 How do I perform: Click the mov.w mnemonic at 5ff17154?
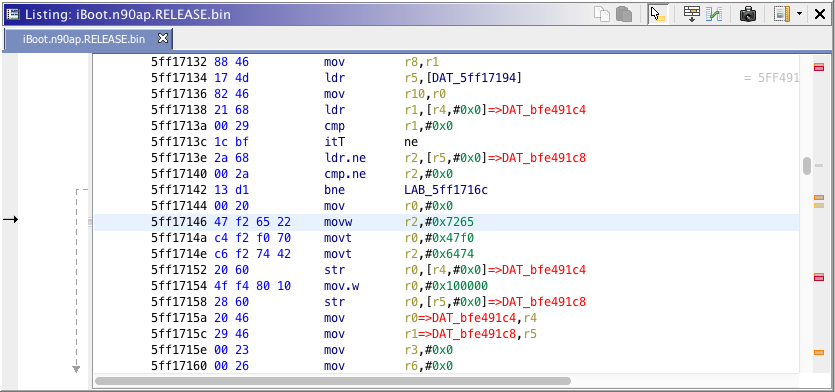pyautogui.click(x=341, y=286)
